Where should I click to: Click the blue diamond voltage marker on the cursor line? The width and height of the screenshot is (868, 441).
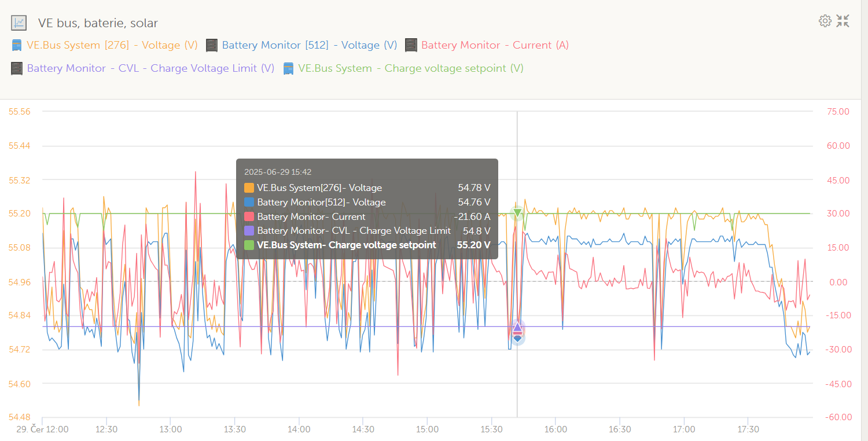[517, 338]
